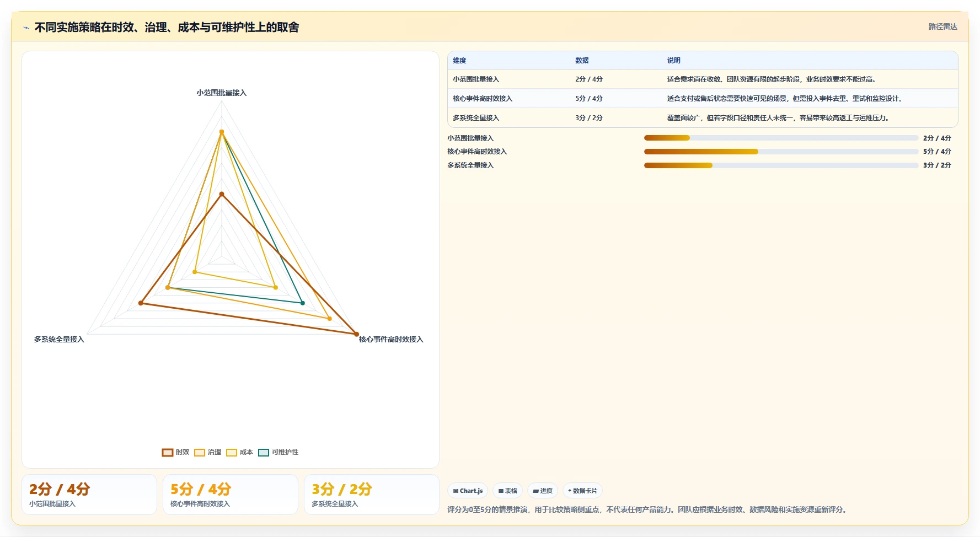Click brown 时效 point on 多系统全量接入 axis
Viewport: 980px width, 537px height.
(141, 303)
